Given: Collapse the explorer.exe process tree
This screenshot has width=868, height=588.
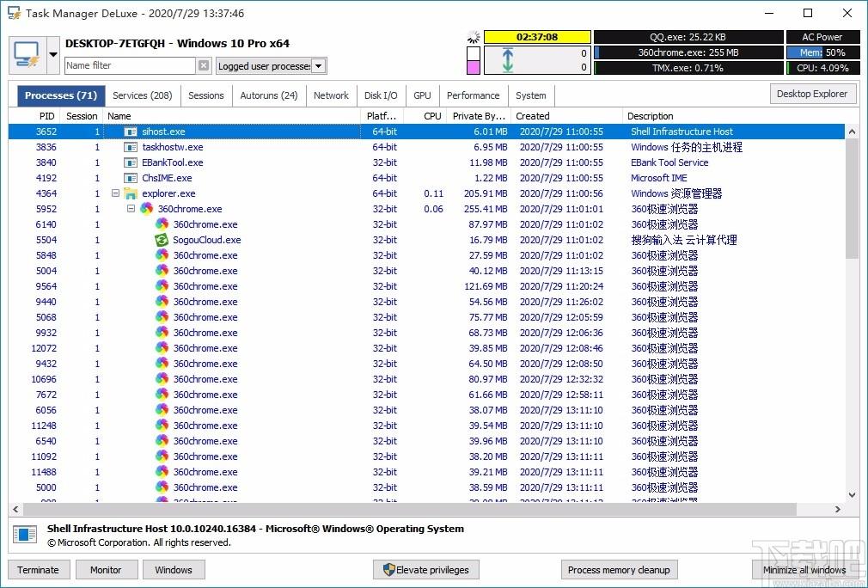Looking at the screenshot, I should [115, 193].
